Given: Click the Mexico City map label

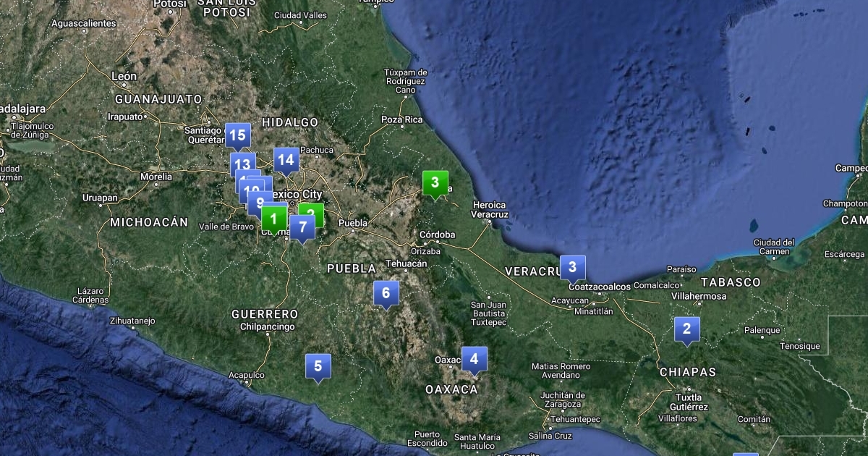Looking at the screenshot, I should 297,195.
